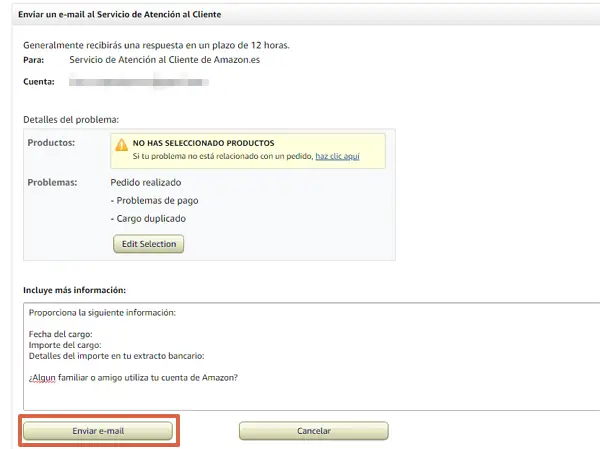Screen dimensions: 600x449
Task: Open the Edit Selection button
Action: [x=148, y=244]
